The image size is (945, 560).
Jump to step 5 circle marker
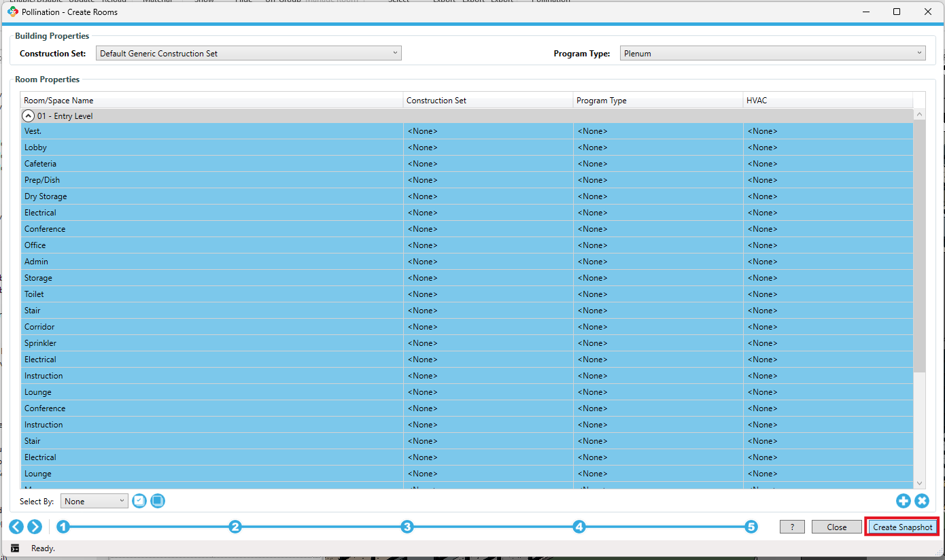(751, 527)
